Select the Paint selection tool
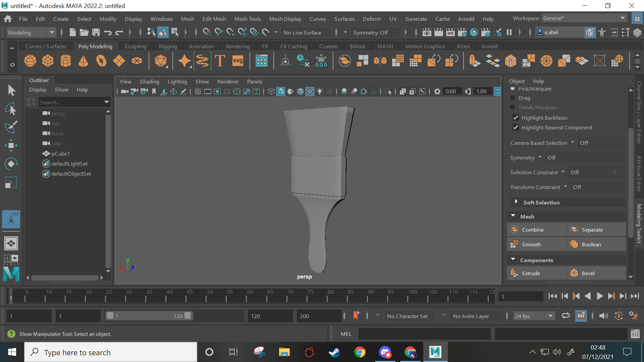Viewport: 644px width, 362px height. click(x=11, y=127)
